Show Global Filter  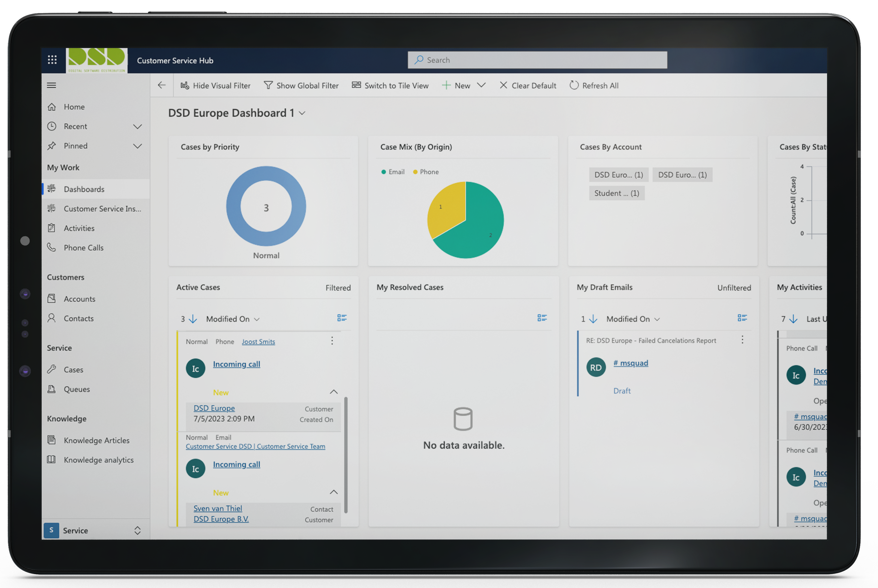coord(301,86)
